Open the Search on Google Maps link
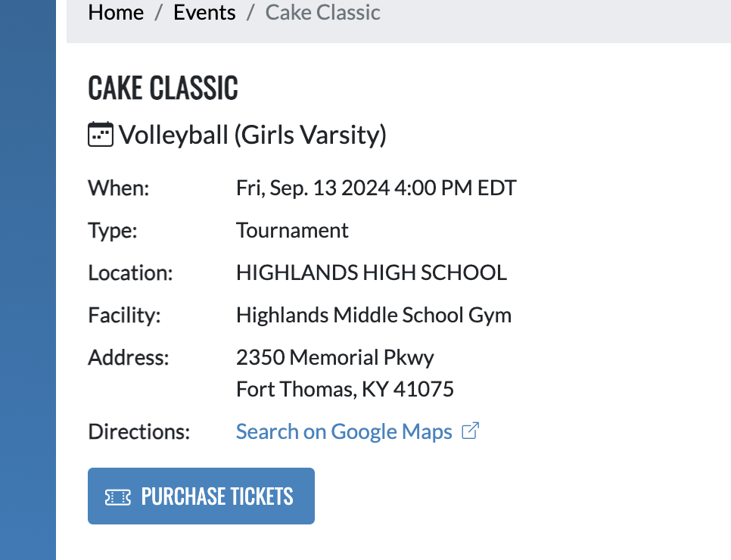The height and width of the screenshot is (560, 731). point(344,431)
